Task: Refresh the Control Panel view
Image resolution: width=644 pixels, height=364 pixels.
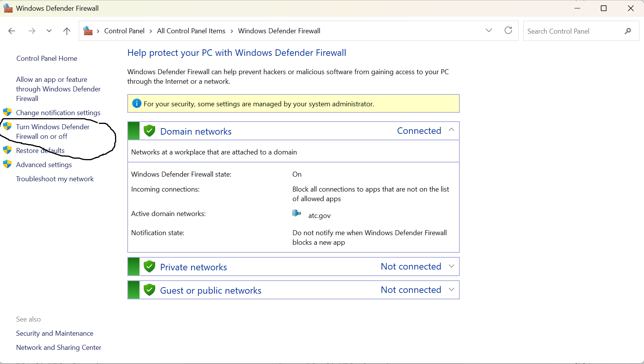Action: tap(508, 30)
